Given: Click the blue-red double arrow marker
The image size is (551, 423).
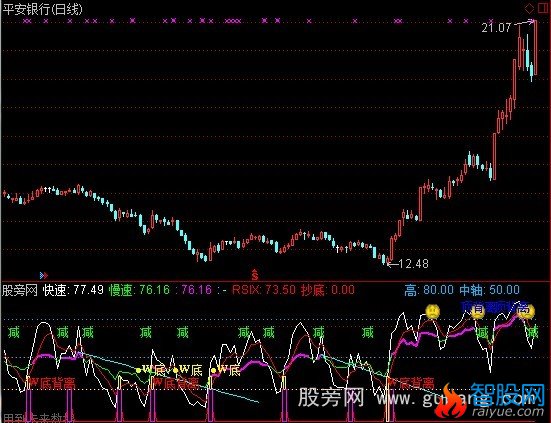Looking at the screenshot, I should click(44, 275).
